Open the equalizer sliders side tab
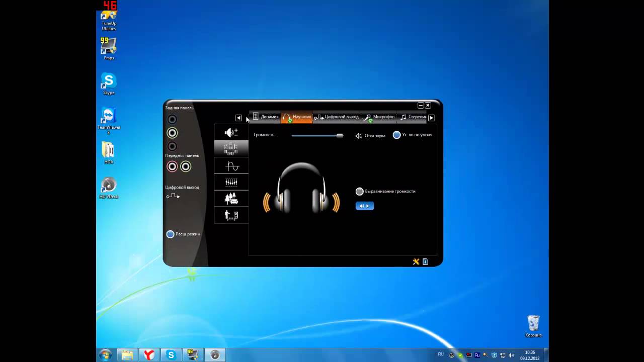The image size is (644, 362). point(231,182)
